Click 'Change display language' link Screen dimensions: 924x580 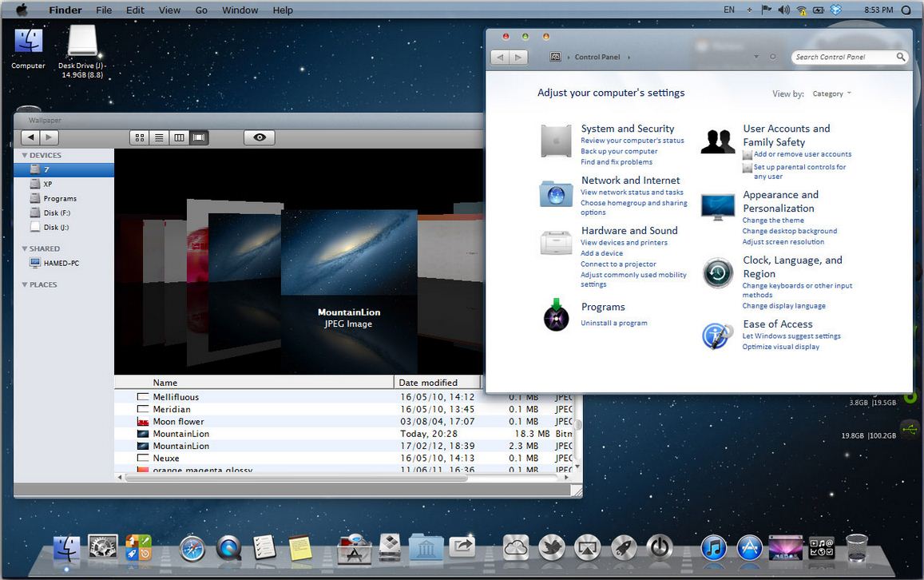pos(783,306)
